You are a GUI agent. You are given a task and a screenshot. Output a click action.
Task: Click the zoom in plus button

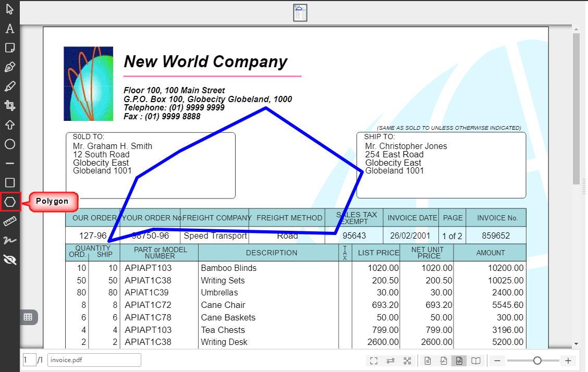[568, 361]
